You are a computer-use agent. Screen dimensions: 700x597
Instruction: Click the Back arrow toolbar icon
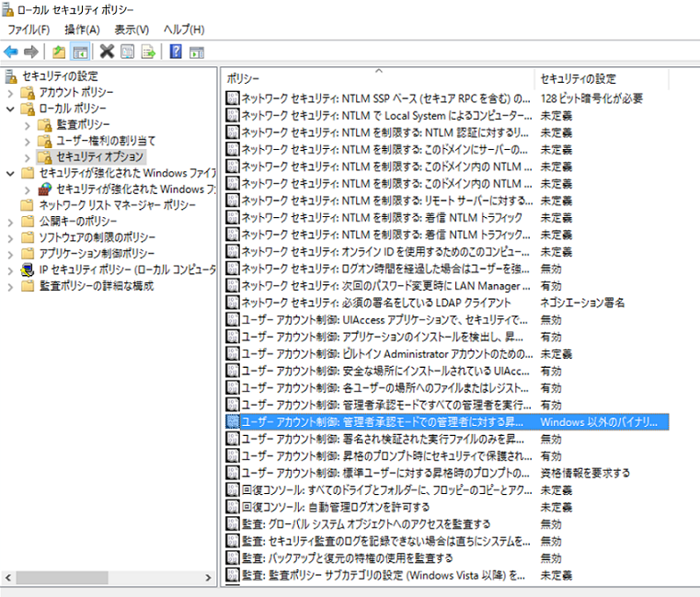[x=11, y=52]
